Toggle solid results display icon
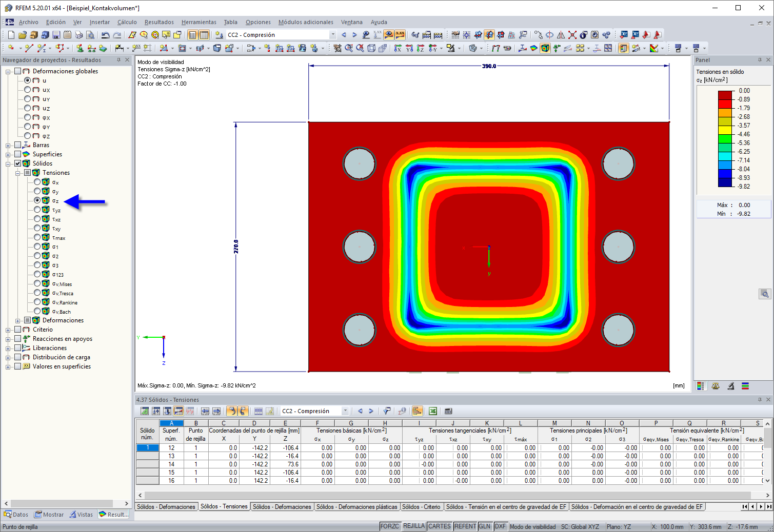The height and width of the screenshot is (532, 774). (x=545, y=48)
